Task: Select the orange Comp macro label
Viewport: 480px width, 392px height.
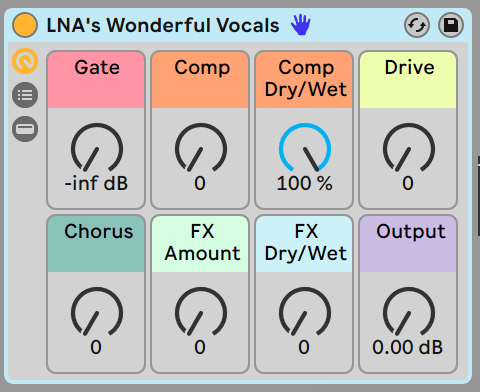Action: pos(200,80)
